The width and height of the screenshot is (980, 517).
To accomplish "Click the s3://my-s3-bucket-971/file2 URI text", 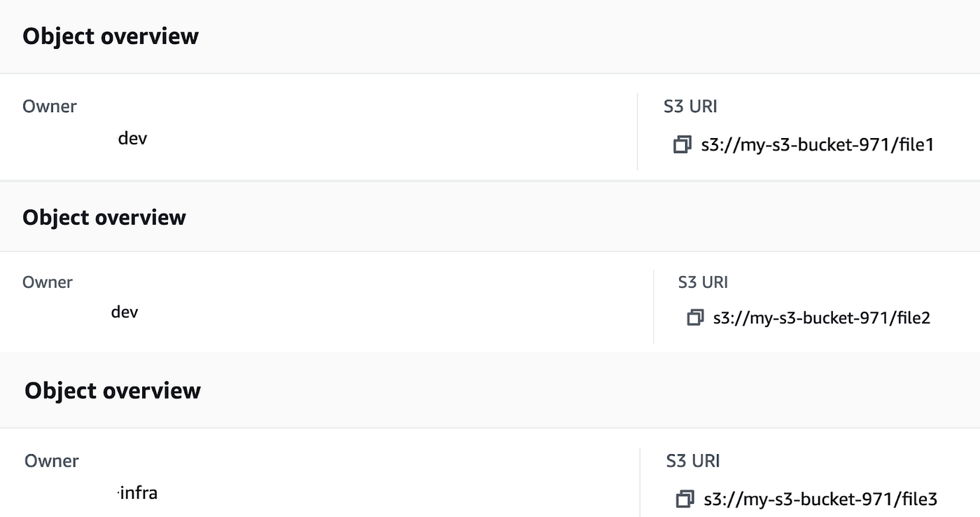I will 822,317.
